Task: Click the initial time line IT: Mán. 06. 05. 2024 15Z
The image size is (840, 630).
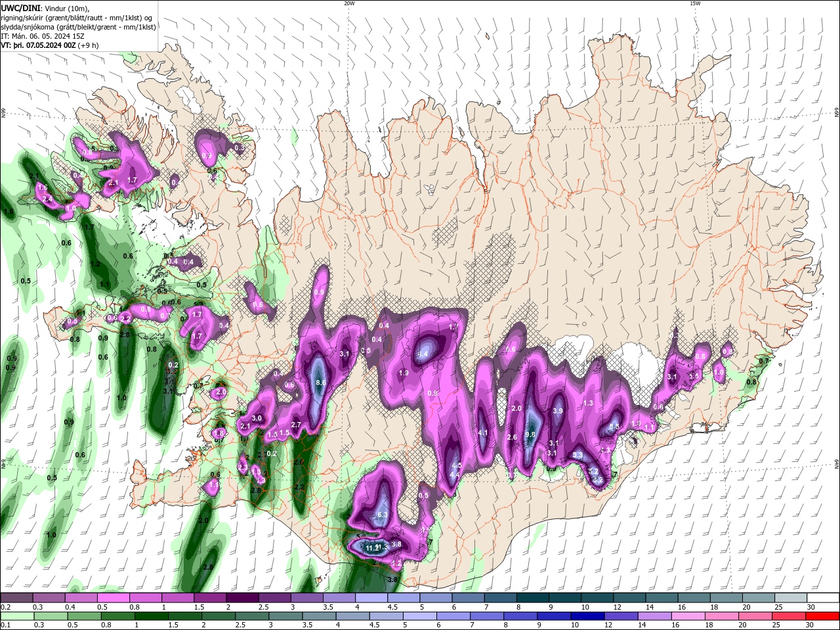Action: tap(43, 36)
